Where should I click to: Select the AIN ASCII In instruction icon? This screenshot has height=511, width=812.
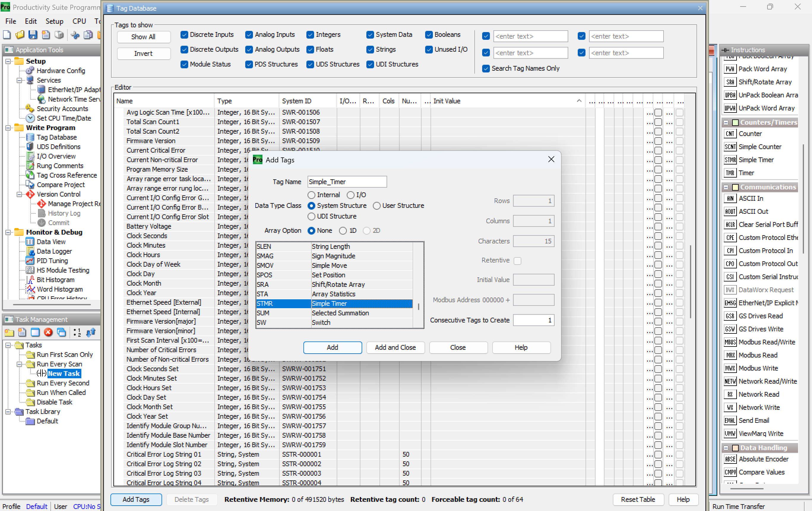pyautogui.click(x=730, y=198)
